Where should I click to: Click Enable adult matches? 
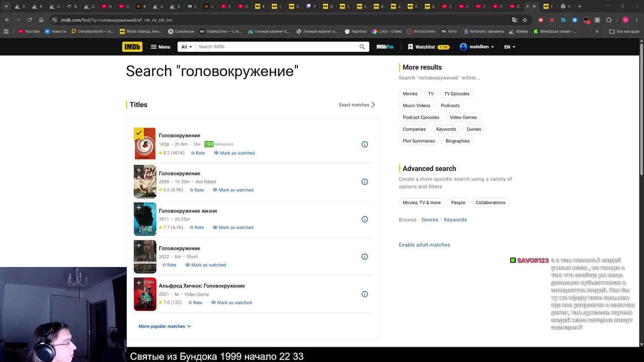pyautogui.click(x=425, y=245)
